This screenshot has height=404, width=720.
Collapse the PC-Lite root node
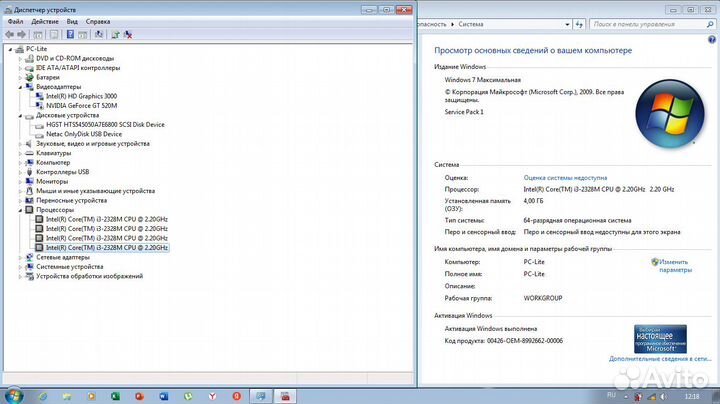(10, 49)
